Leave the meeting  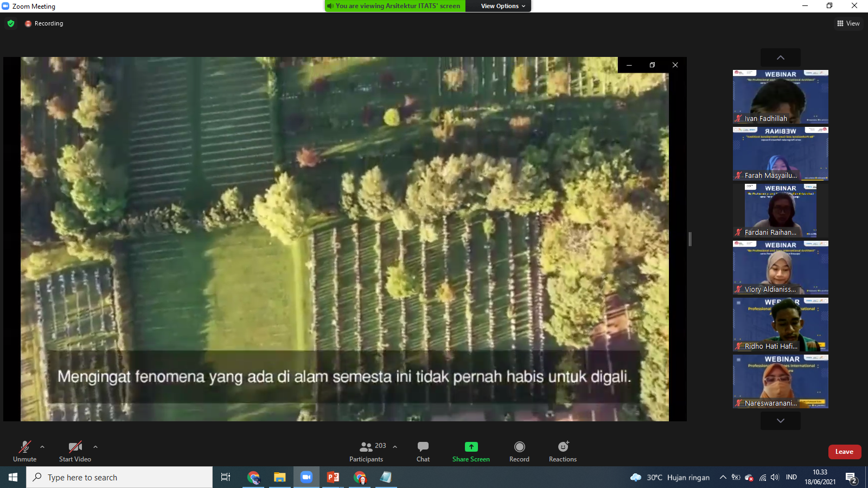point(844,452)
